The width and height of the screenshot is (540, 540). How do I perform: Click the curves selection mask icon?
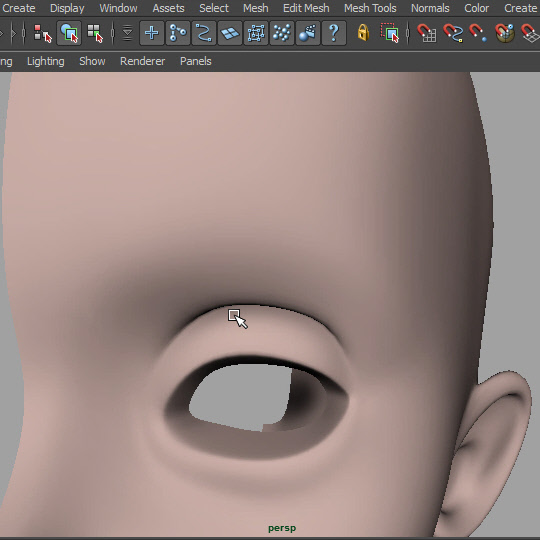point(204,33)
